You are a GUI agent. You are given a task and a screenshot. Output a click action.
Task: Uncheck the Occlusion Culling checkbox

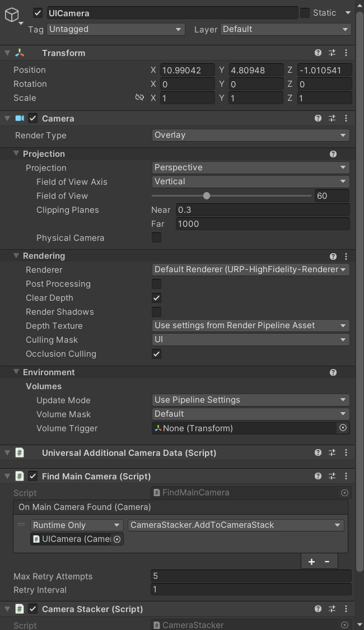(156, 354)
